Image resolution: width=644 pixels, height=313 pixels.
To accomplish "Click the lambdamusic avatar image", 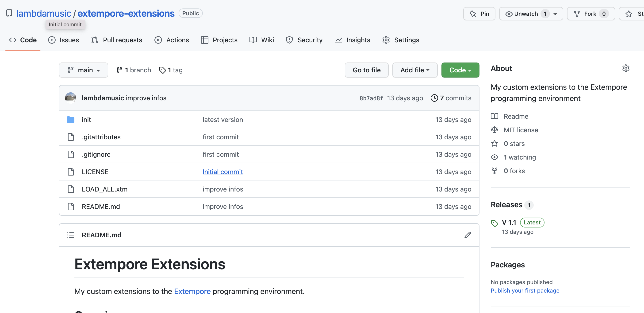I will pyautogui.click(x=71, y=98).
